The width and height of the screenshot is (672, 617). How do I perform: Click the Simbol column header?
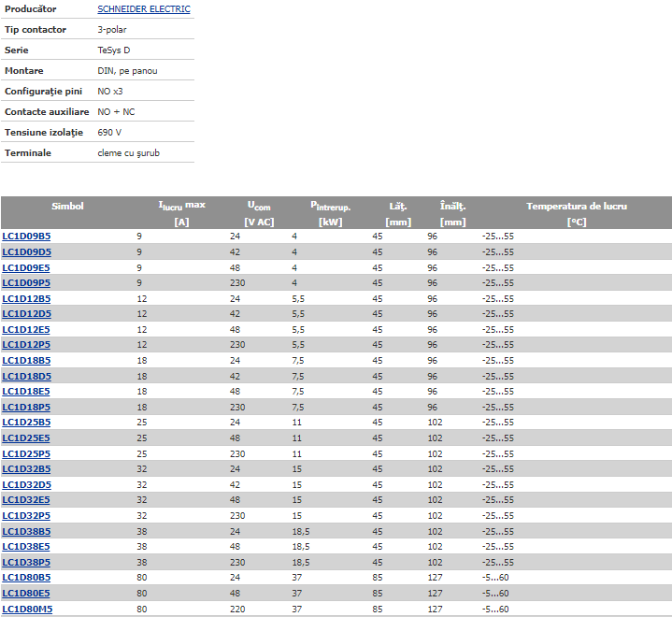[67, 207]
